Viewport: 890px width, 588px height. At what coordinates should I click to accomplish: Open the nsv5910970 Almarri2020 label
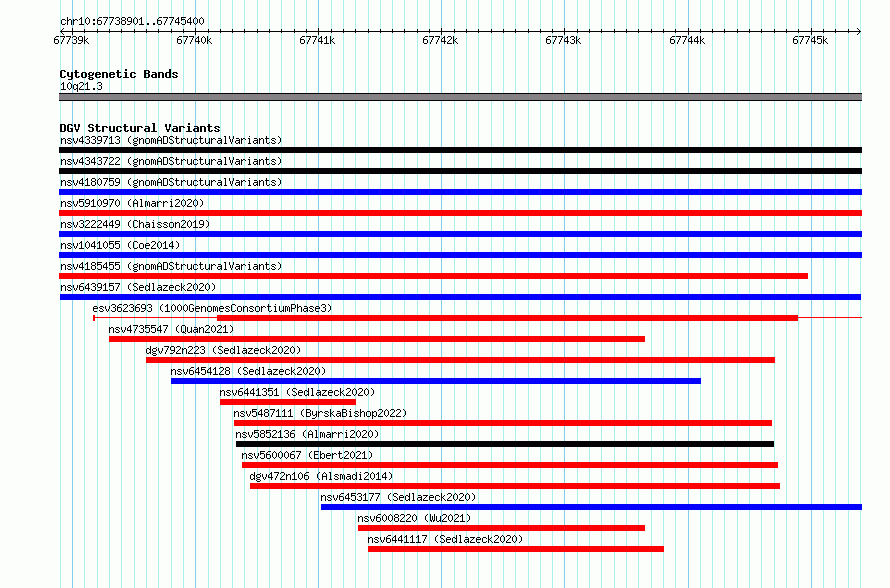[x=132, y=203]
